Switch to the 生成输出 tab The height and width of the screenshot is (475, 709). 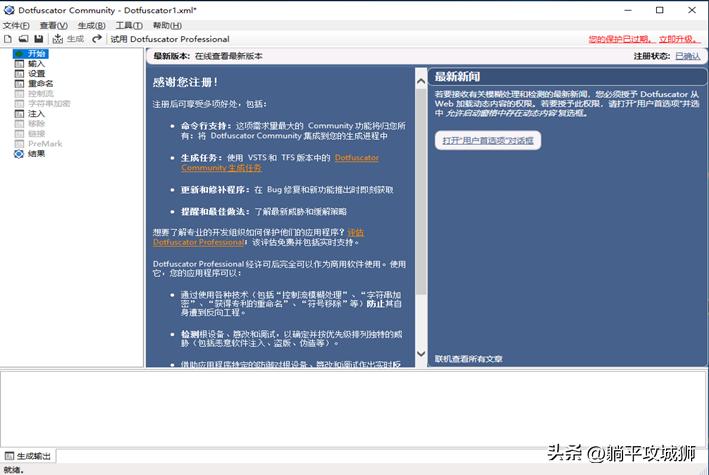(28, 456)
